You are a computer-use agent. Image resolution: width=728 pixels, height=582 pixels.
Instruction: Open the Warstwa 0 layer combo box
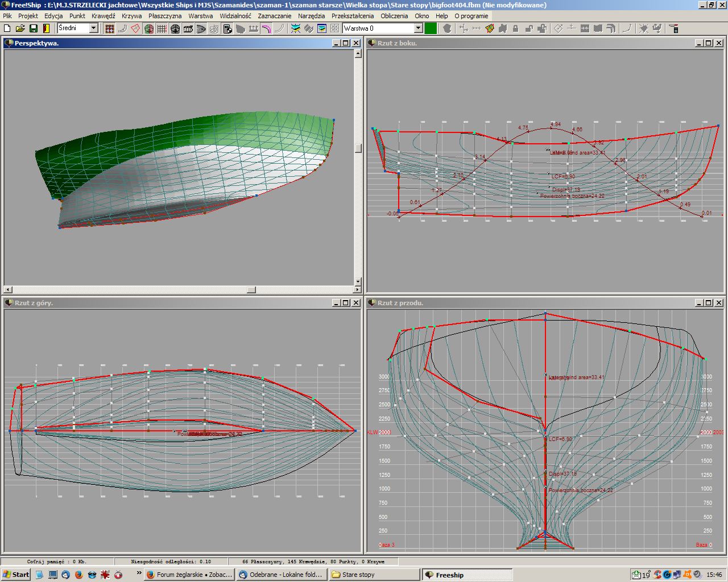[x=382, y=28]
